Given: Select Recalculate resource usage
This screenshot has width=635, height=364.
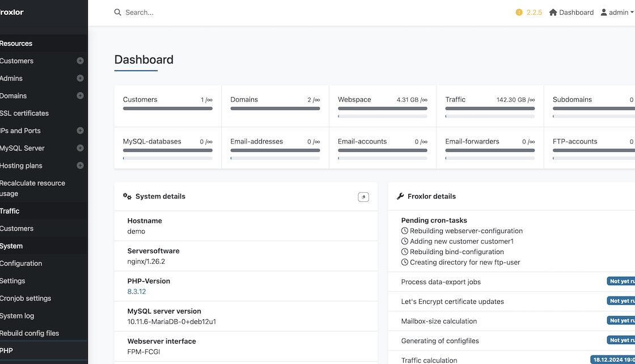Looking at the screenshot, I should [x=32, y=188].
